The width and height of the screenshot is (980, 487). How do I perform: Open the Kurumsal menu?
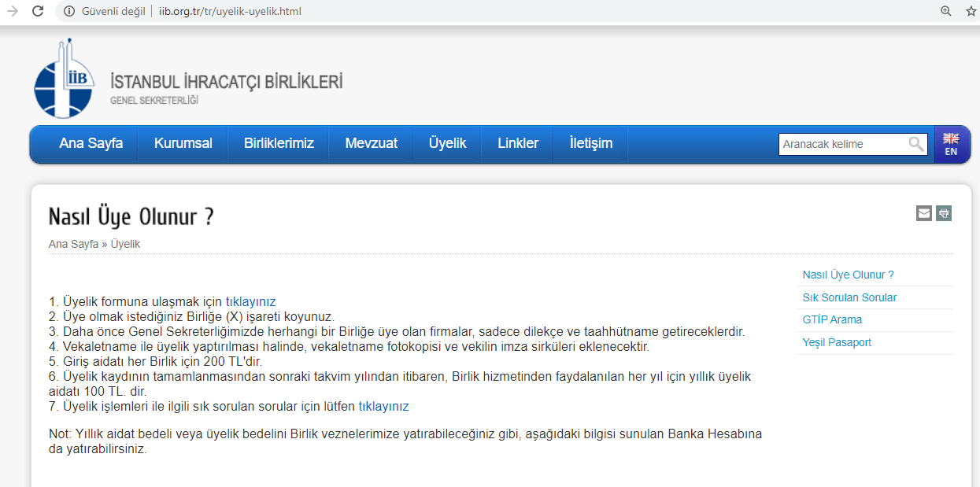[x=182, y=144]
